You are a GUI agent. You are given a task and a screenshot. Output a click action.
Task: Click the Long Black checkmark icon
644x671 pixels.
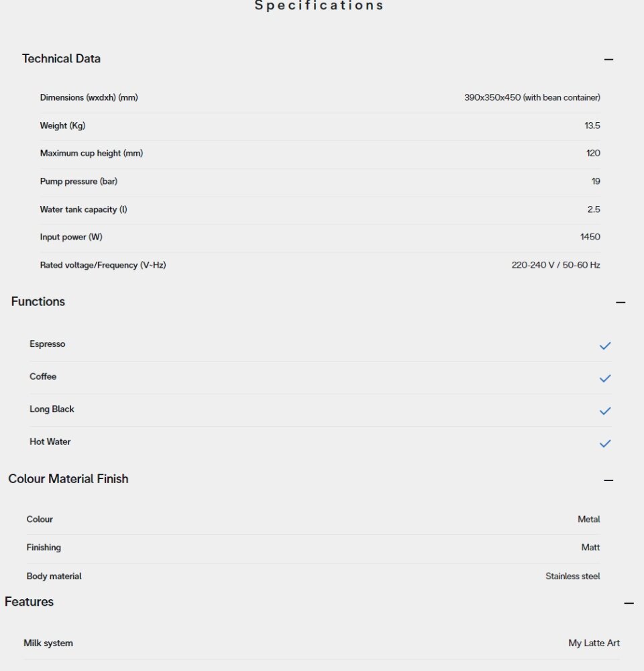pyautogui.click(x=605, y=411)
